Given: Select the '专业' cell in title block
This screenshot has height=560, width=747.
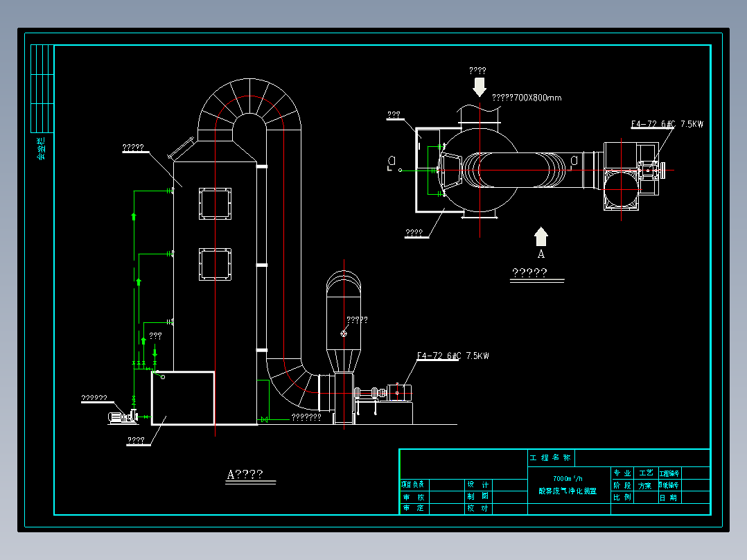Looking at the screenshot, I should click(622, 473).
